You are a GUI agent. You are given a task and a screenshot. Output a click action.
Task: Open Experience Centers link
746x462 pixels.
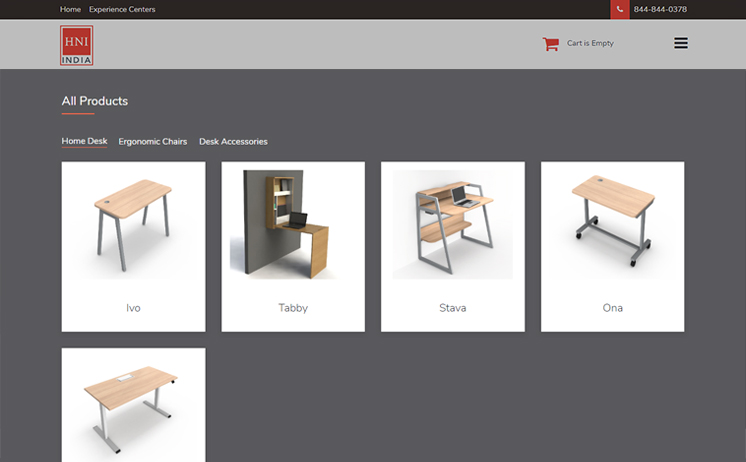tap(122, 9)
